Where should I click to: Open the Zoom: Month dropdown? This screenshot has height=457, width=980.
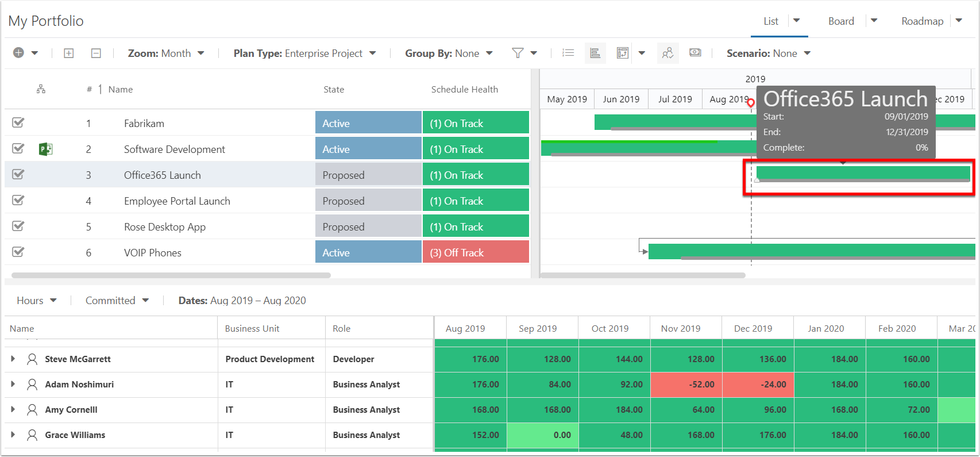166,53
